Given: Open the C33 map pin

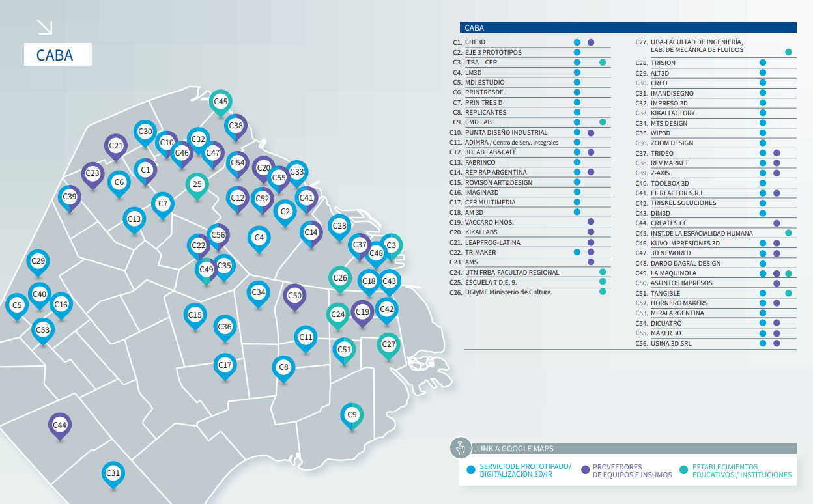Looking at the screenshot, I should click(296, 174).
